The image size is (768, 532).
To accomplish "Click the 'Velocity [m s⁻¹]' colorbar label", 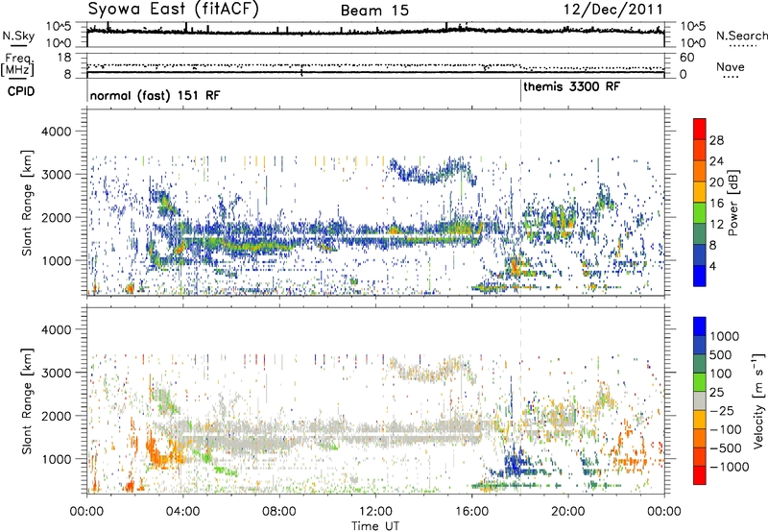I will click(x=758, y=400).
